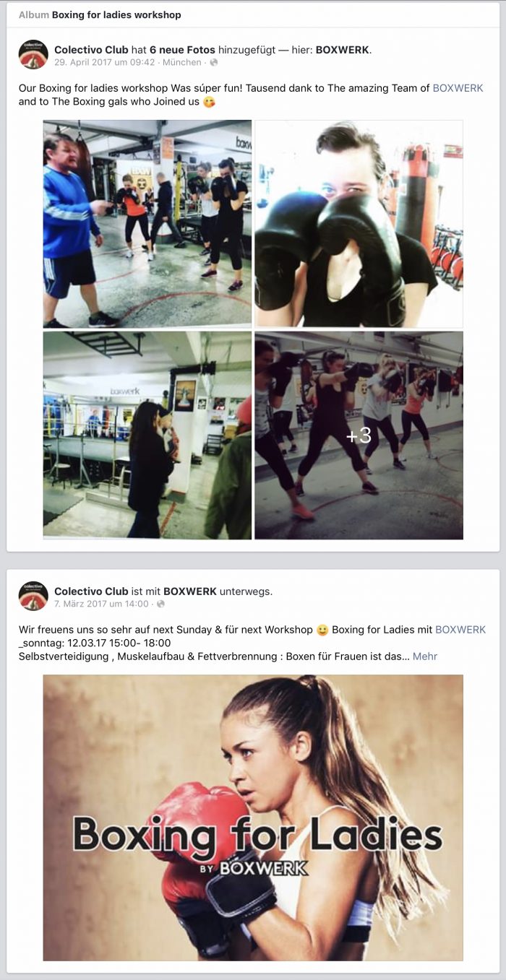Open the 29. April 2017 timestamp

coord(105,63)
